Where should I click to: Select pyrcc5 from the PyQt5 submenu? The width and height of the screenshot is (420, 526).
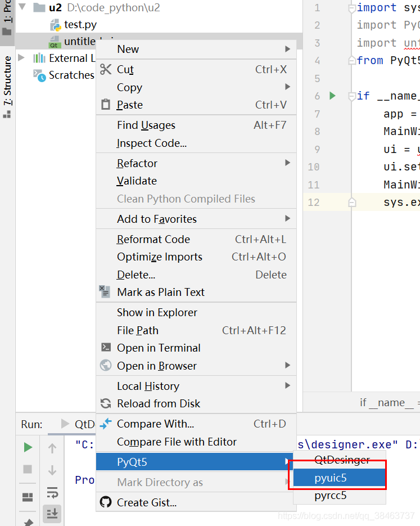[x=331, y=496]
